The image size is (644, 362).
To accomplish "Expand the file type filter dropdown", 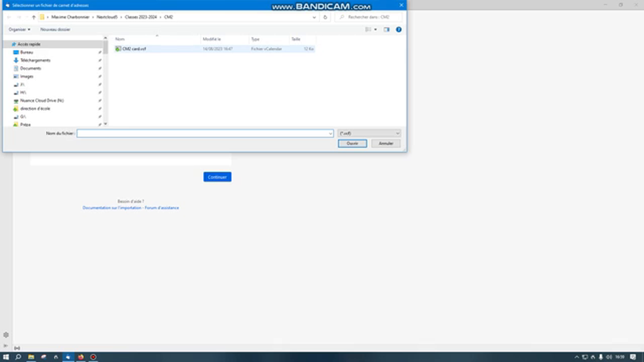I will (397, 133).
